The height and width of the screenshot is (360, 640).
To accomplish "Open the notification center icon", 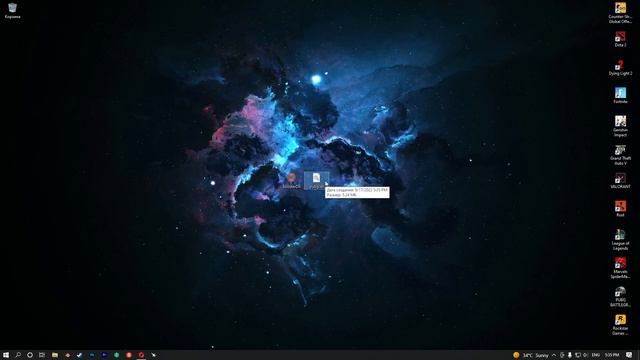I will pyautogui.click(x=629, y=355).
